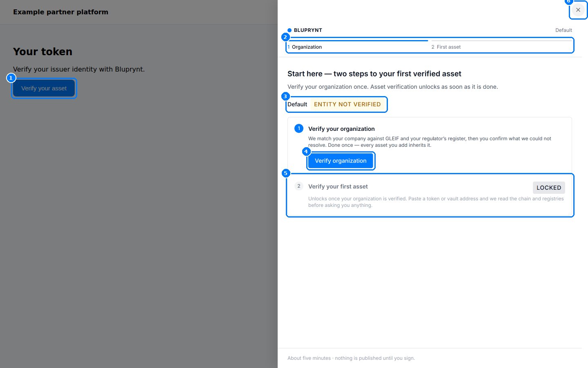The height and width of the screenshot is (368, 588).
Task: Click the dimmed Verify your asset button
Action: [x=44, y=88]
